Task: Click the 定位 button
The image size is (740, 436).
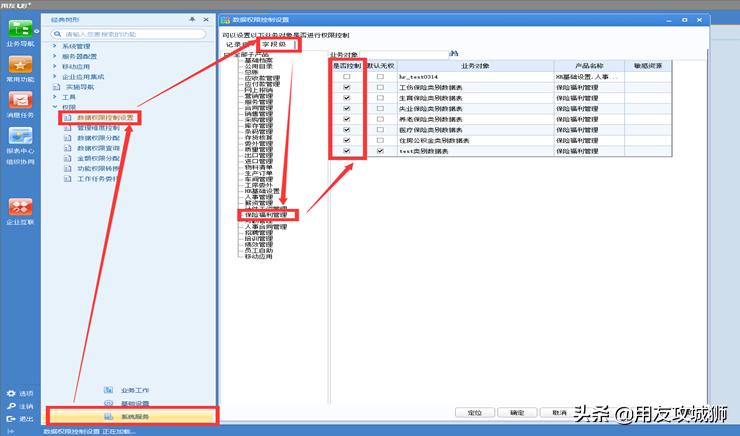Action: [475, 412]
